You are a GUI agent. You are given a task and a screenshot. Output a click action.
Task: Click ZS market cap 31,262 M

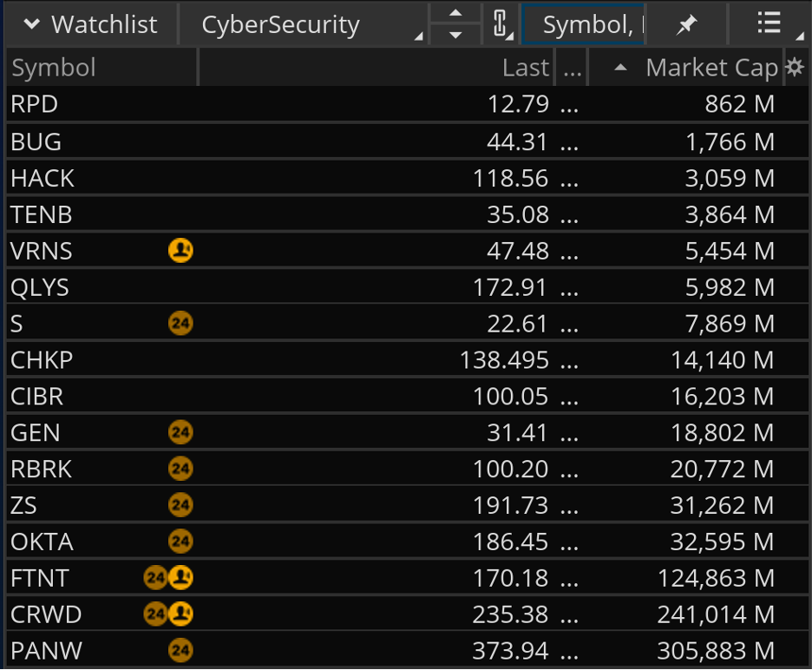[x=723, y=505]
